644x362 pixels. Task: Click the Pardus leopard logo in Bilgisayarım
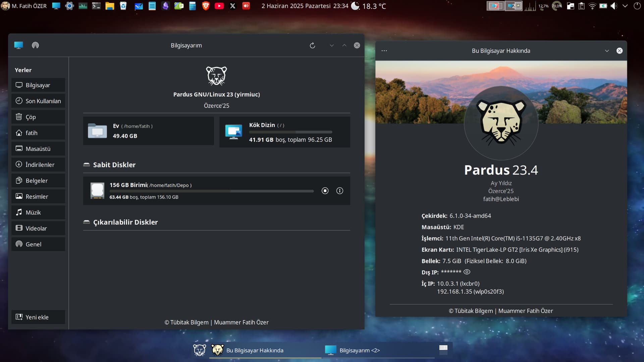point(216,76)
